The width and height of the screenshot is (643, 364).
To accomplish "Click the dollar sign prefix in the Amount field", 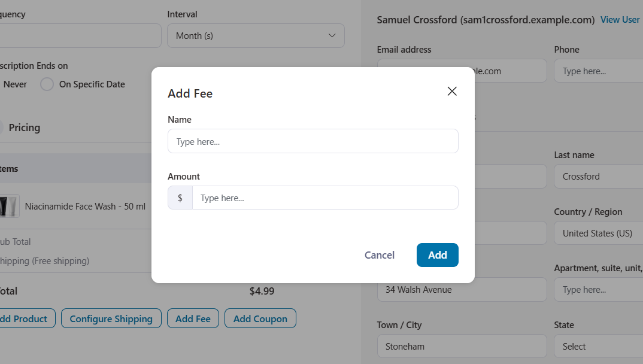I will [180, 198].
